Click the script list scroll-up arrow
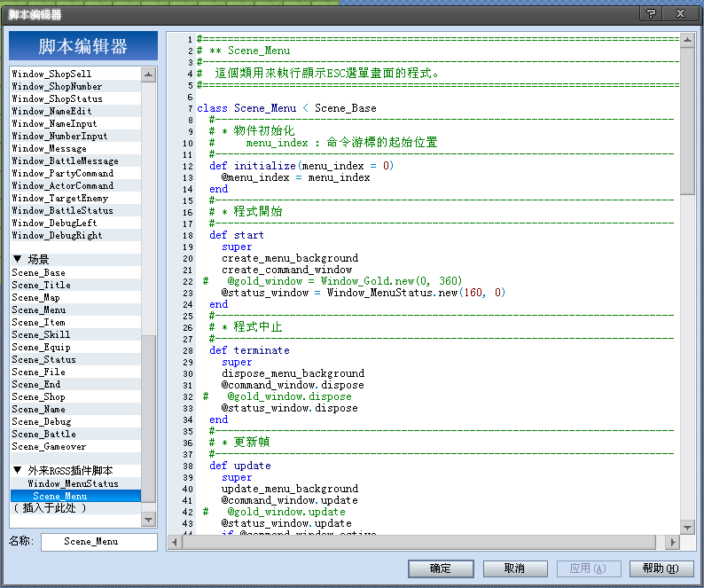 pyautogui.click(x=149, y=74)
